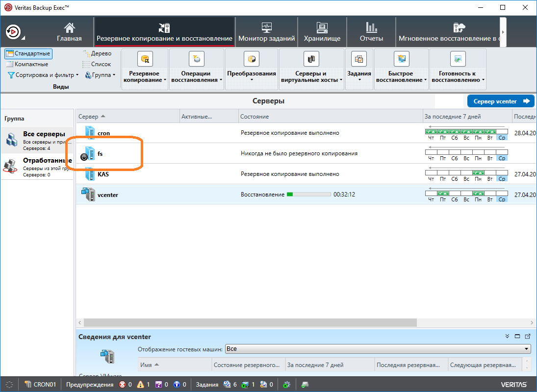Expand Готовность к восстановлению dropdown arrow
This screenshot has height=392, width=537.
click(x=483, y=80)
